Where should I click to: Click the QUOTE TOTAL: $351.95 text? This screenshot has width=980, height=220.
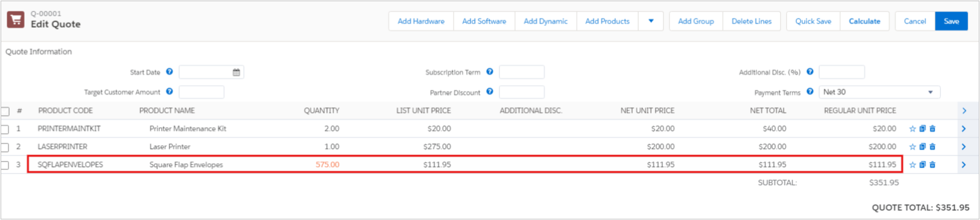tap(921, 207)
